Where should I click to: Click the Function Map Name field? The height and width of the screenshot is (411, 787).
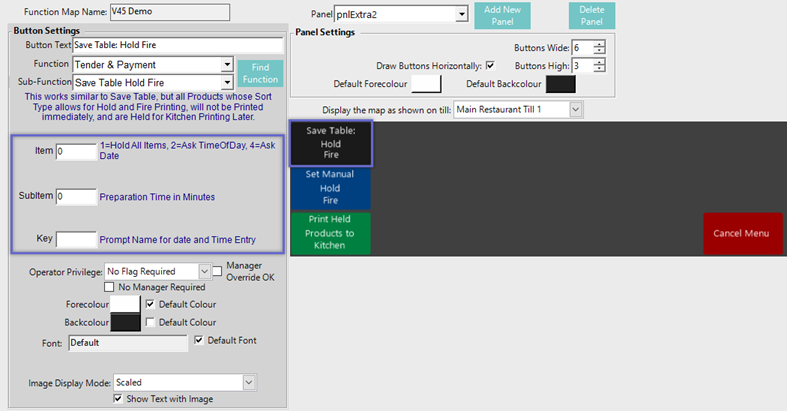pyautogui.click(x=170, y=12)
